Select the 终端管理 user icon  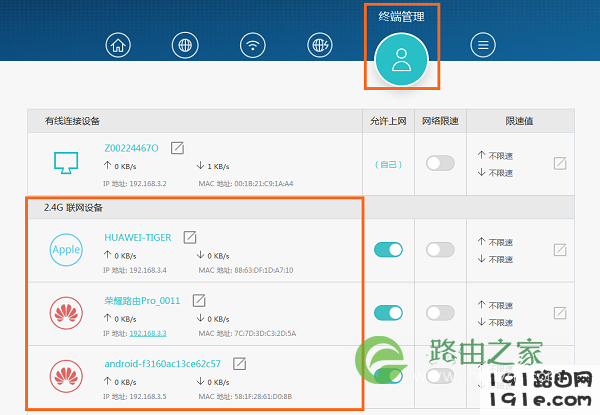click(x=401, y=60)
